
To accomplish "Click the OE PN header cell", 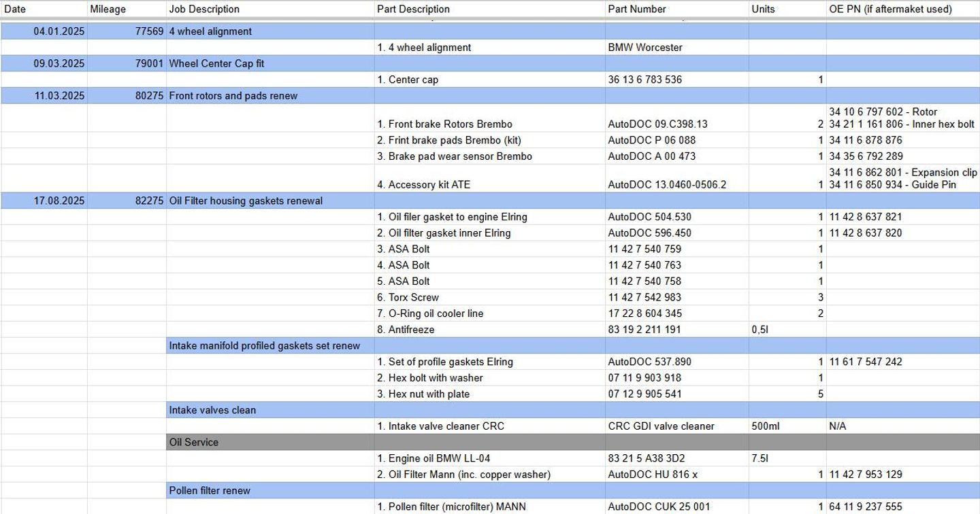I will click(x=890, y=10).
